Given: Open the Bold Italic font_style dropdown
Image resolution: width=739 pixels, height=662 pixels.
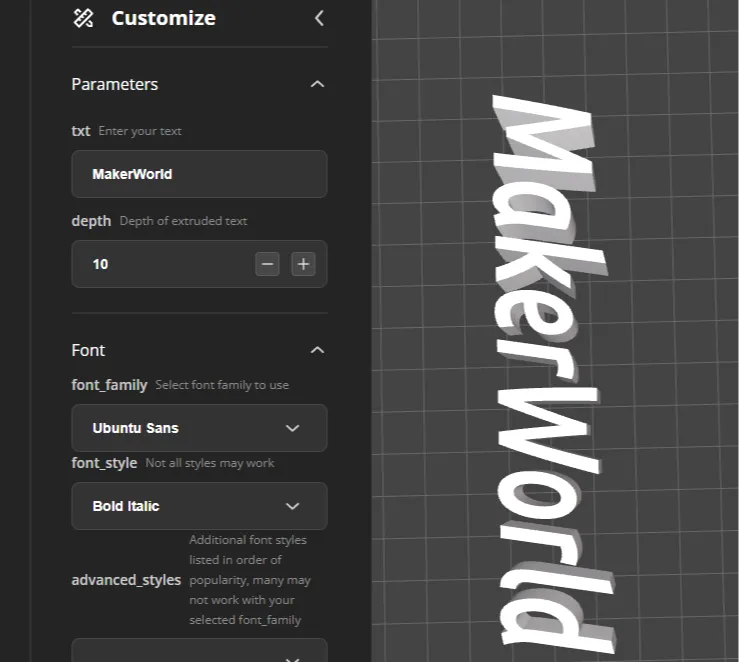Looking at the screenshot, I should coord(199,506).
